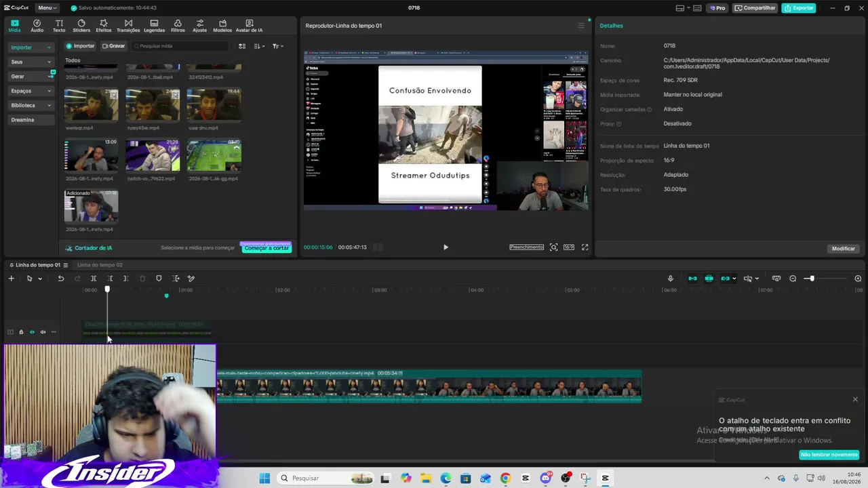Toggle track visibility eye icon

pyautogui.click(x=32, y=332)
